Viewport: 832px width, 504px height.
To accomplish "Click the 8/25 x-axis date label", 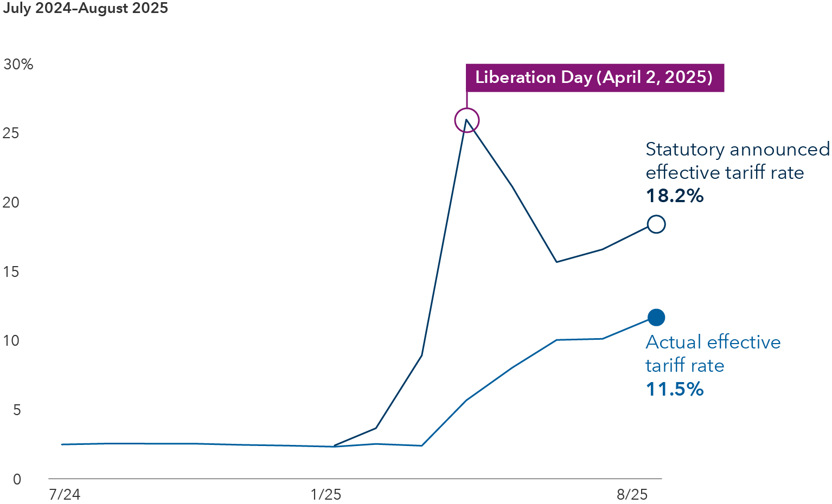I will click(x=632, y=495).
